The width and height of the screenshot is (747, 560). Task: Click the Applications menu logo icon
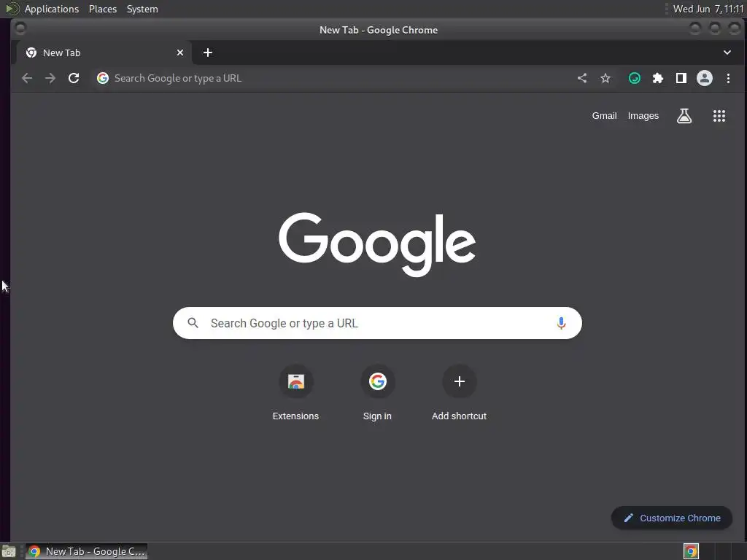click(12, 9)
